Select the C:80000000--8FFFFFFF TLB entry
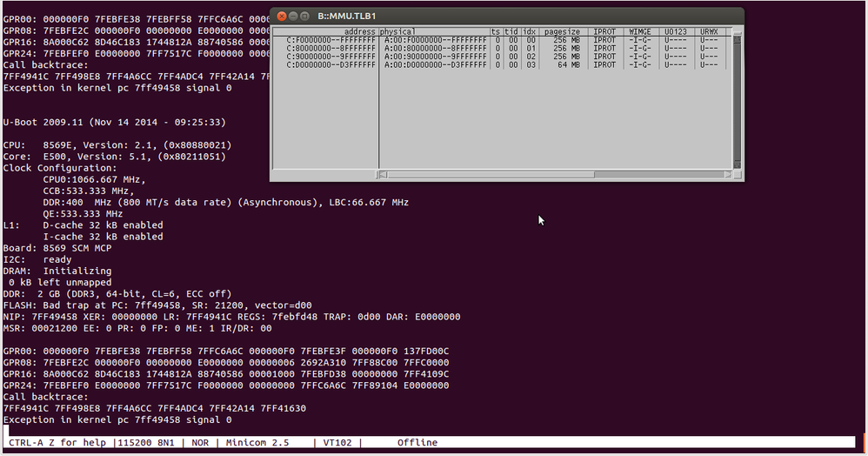This screenshot has width=868, height=456. (x=502, y=48)
